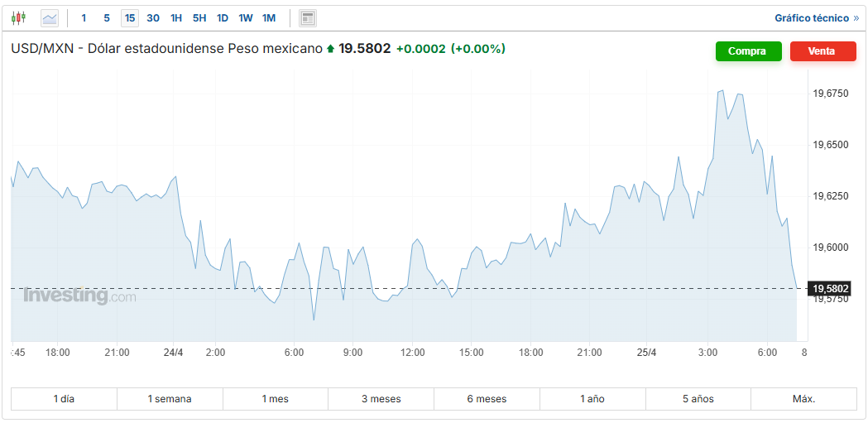Viewport: 868px width, 423px height.
Task: Click the 12:00 time axis label
Action: click(x=413, y=353)
